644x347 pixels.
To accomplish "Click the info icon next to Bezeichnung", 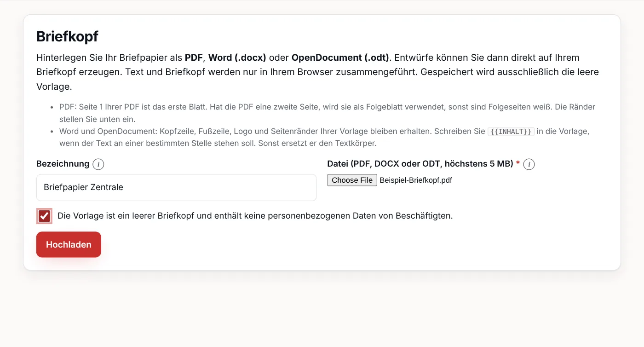I will (x=98, y=164).
